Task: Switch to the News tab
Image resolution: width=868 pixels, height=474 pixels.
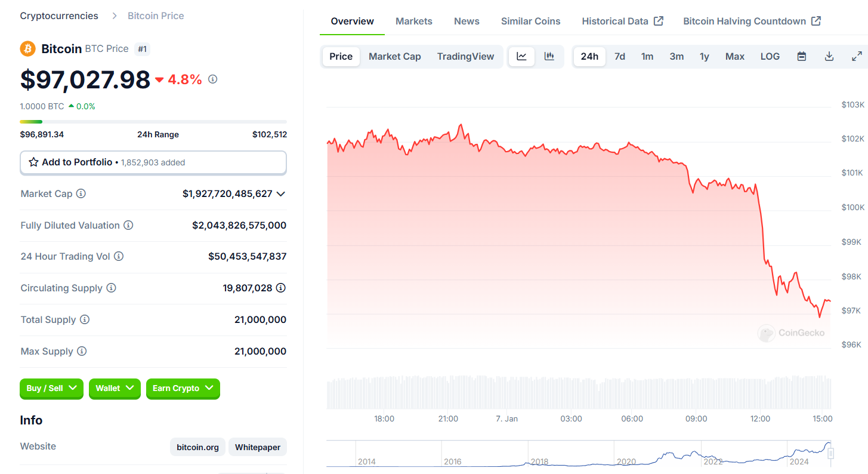Action: (467, 21)
